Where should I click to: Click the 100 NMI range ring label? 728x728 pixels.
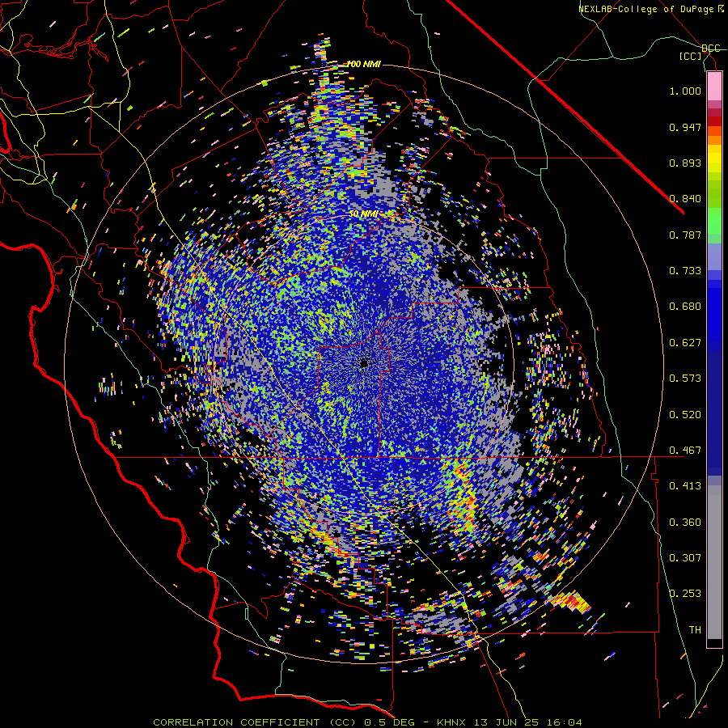tap(363, 64)
